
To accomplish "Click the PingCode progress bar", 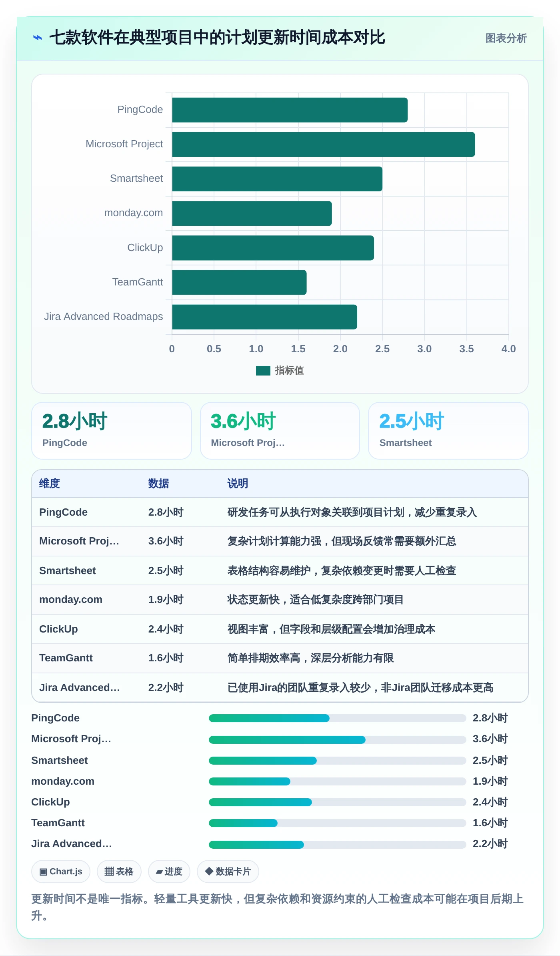I will pyautogui.click(x=338, y=718).
